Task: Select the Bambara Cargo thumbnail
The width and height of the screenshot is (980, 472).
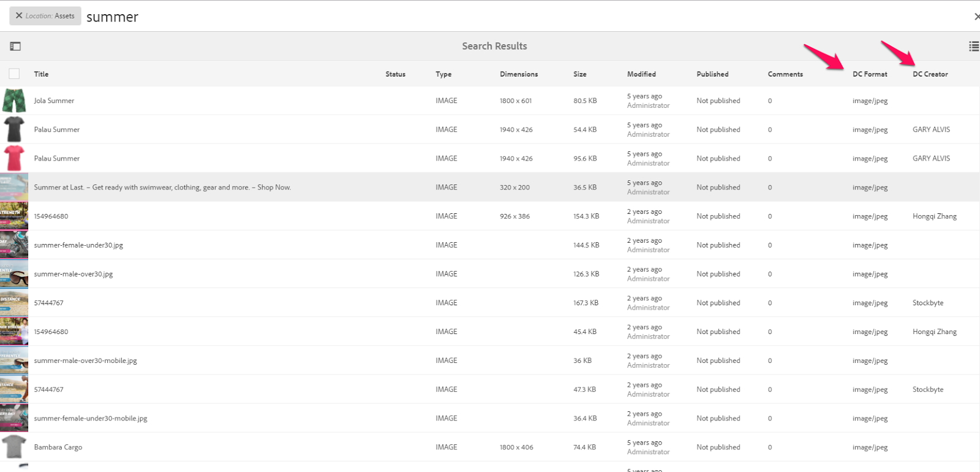Action: pyautogui.click(x=14, y=447)
